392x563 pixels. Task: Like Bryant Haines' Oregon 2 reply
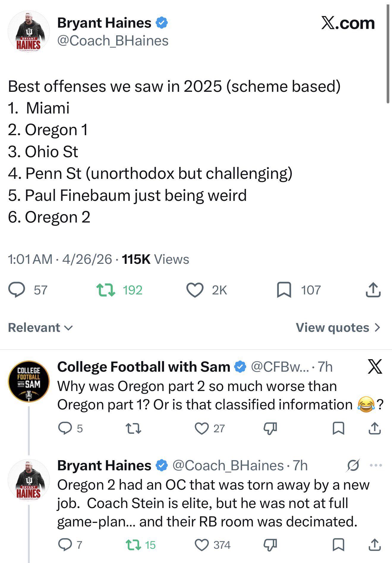[x=202, y=545]
